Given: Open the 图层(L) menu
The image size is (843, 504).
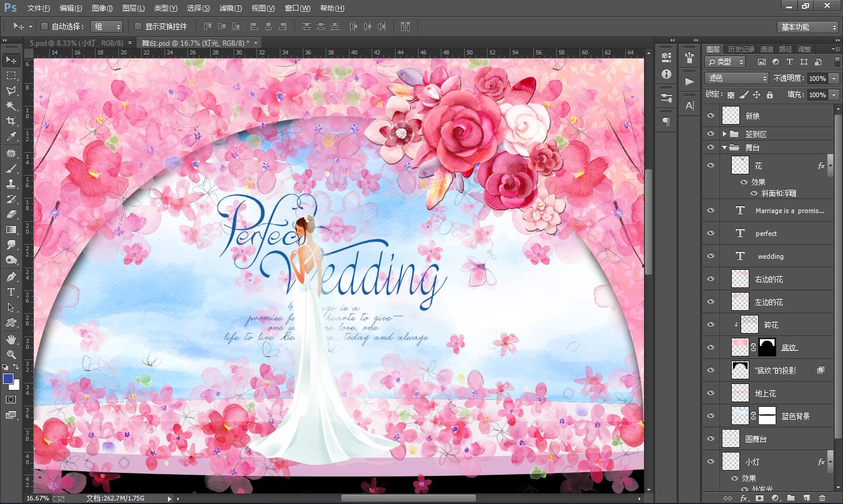Looking at the screenshot, I should click(x=133, y=8).
